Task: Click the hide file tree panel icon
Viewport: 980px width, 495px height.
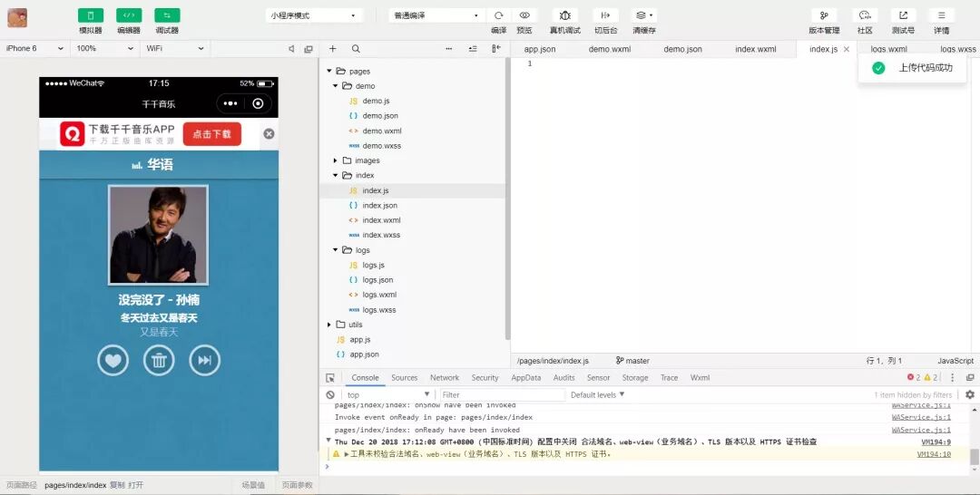Action: pos(496,49)
